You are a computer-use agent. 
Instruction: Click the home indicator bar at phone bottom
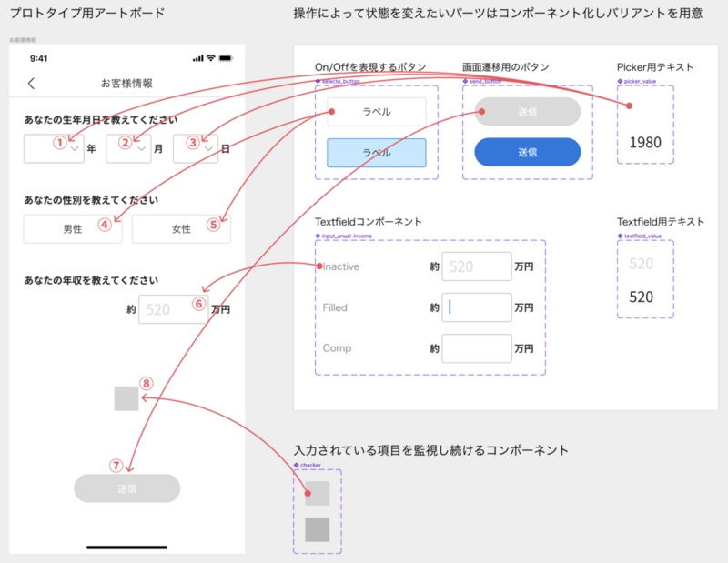point(126,548)
